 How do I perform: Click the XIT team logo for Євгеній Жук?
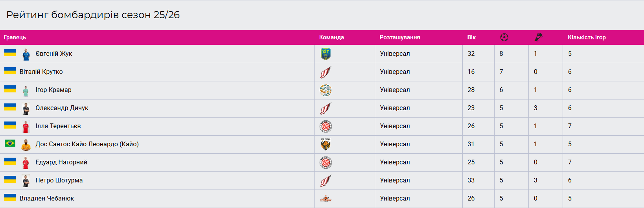(x=326, y=54)
